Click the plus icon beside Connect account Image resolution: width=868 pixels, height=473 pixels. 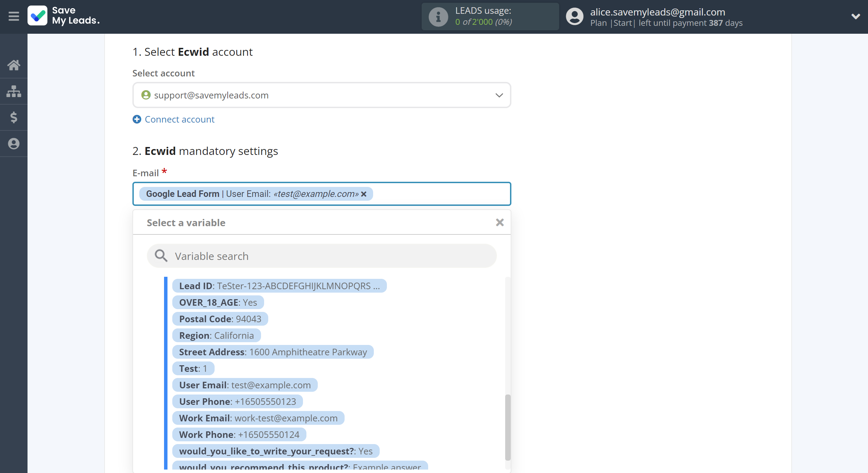click(x=137, y=119)
